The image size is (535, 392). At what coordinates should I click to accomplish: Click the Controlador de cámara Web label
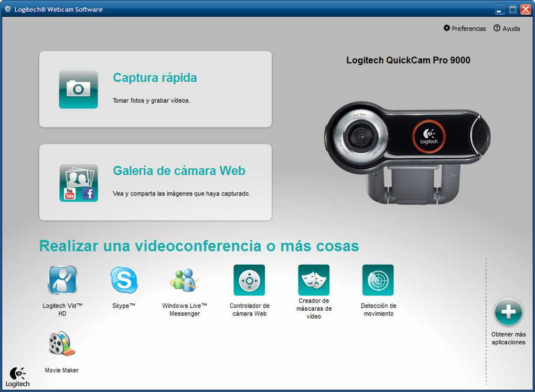250,310
